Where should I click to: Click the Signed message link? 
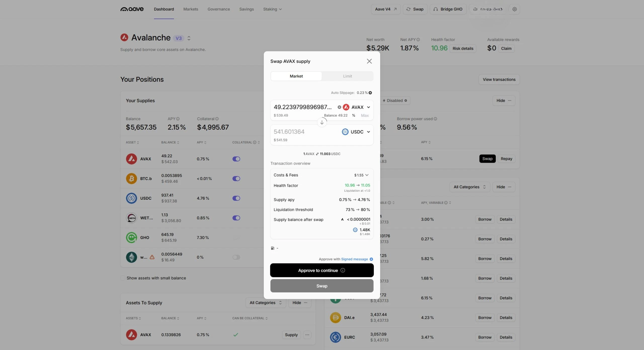pyautogui.click(x=354, y=259)
